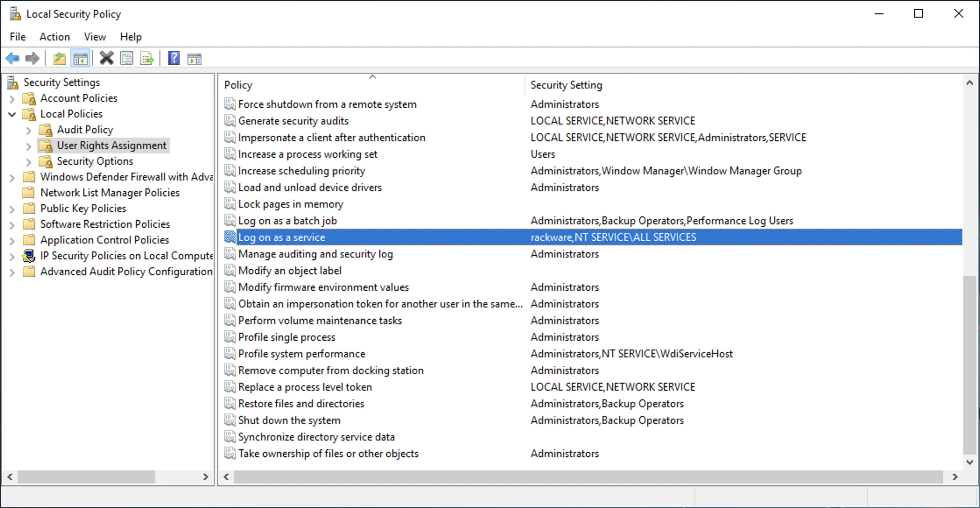Click the Delete X toolbar icon
The image size is (980, 508).
click(x=106, y=58)
